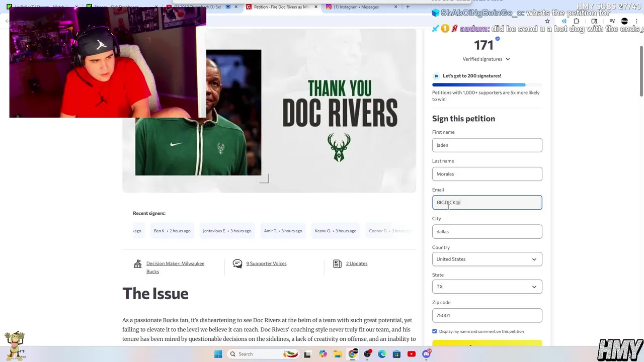The height and width of the screenshot is (362, 644).
Task: Switch to the Petition Fire Doc Rivers tab
Action: (282, 7)
